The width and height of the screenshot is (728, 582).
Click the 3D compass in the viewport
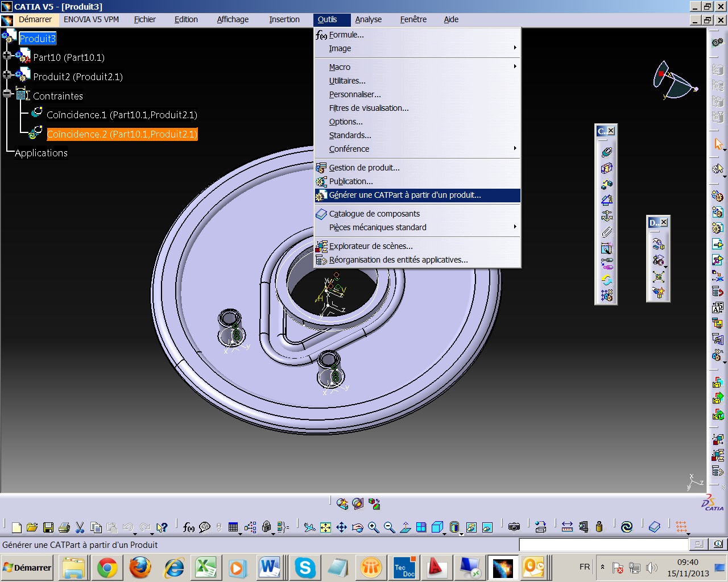pos(675,81)
